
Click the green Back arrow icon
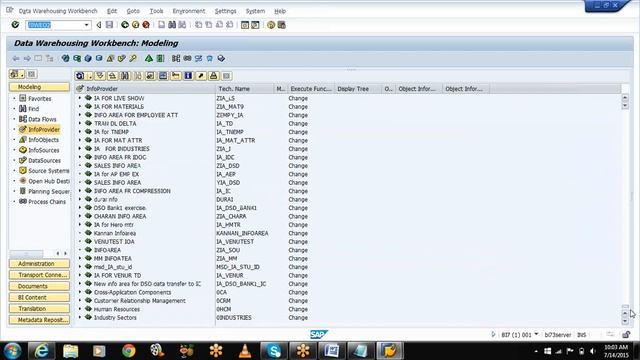point(125,25)
